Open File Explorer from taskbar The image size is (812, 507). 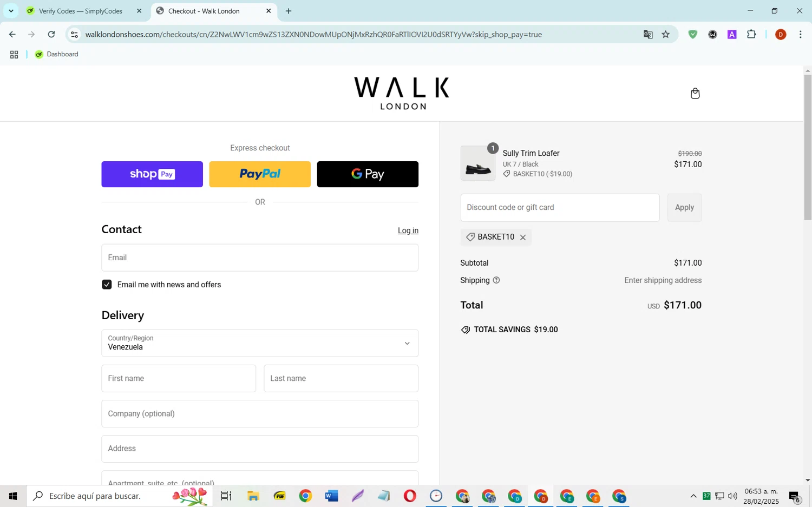pos(253,496)
